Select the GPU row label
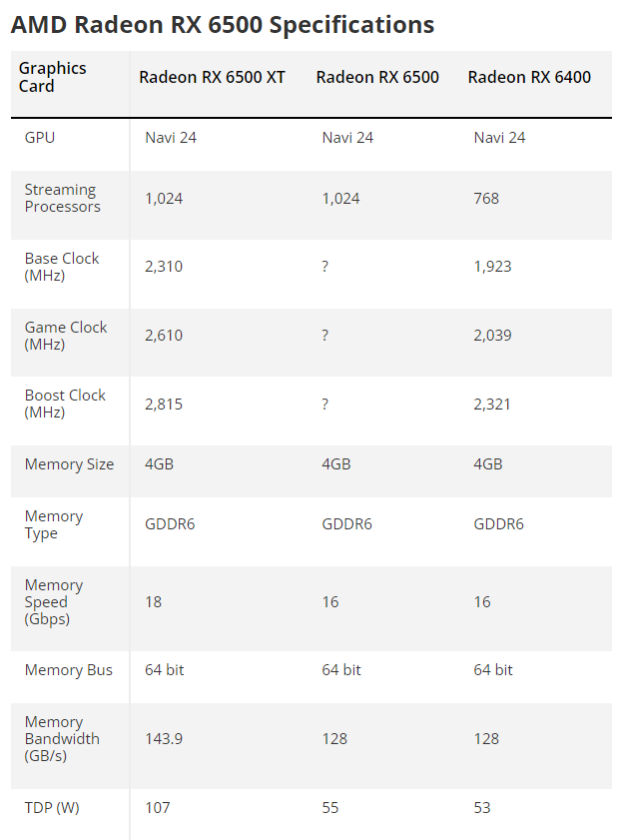 pos(40,137)
